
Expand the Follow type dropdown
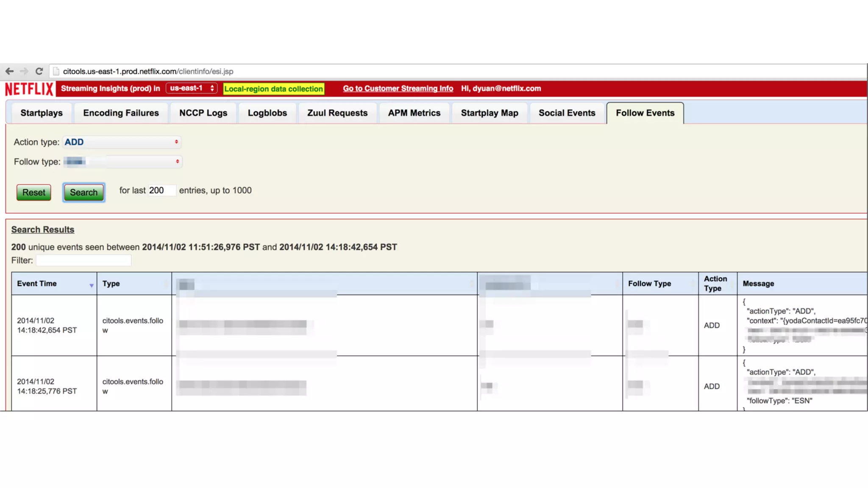[122, 161]
